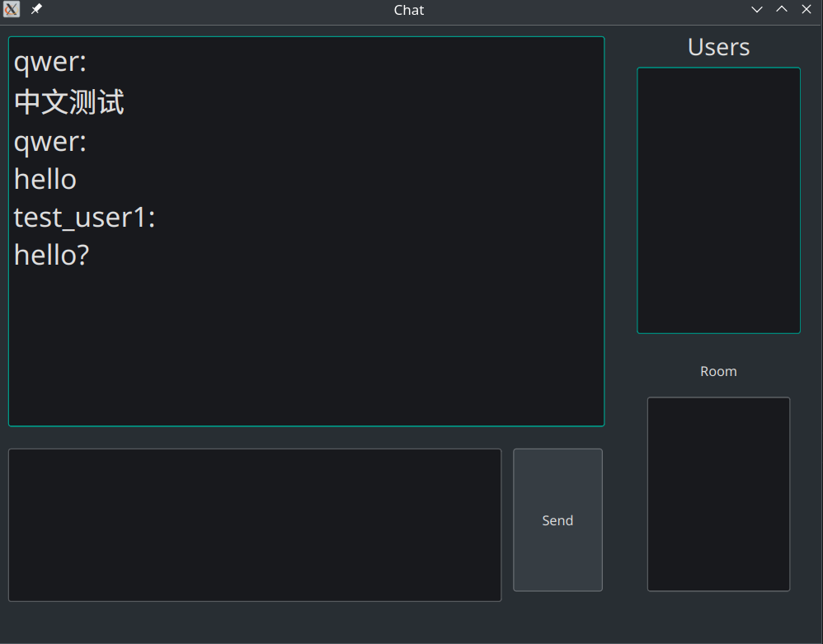Click the first qwer: sender line
The image size is (823, 644).
50,63
